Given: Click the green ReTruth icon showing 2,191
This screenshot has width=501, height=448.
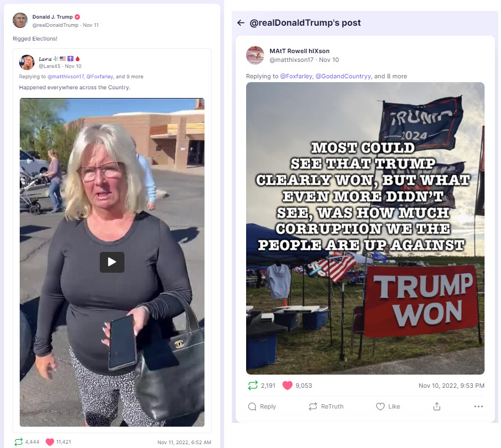Looking at the screenshot, I should click(x=253, y=386).
